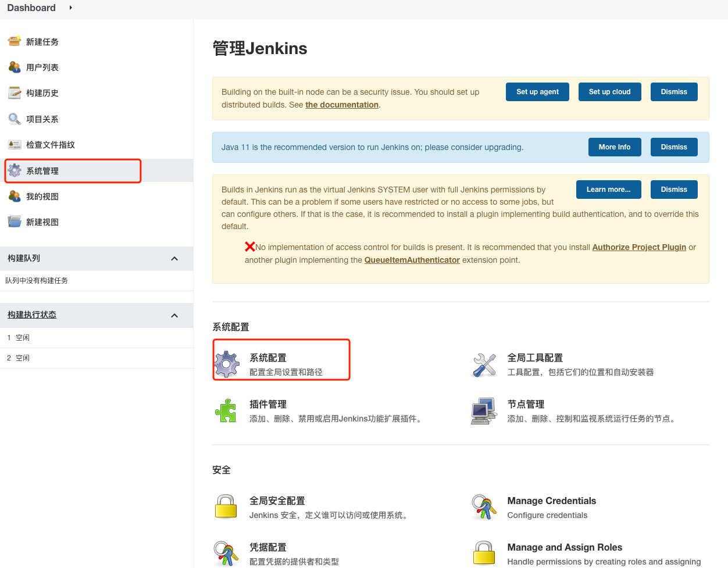The width and height of the screenshot is (728, 568).
Task: Click the Set up cloud button
Action: coord(609,92)
